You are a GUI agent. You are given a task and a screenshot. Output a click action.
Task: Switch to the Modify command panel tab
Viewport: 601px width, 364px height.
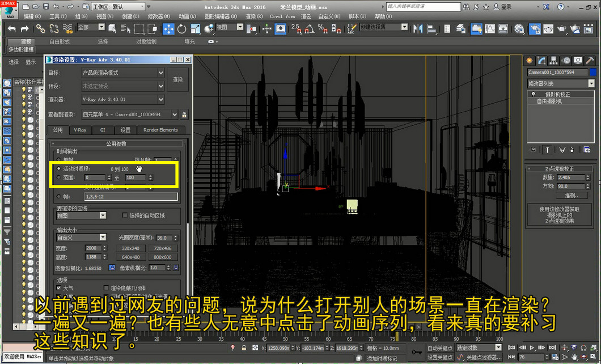[541, 61]
